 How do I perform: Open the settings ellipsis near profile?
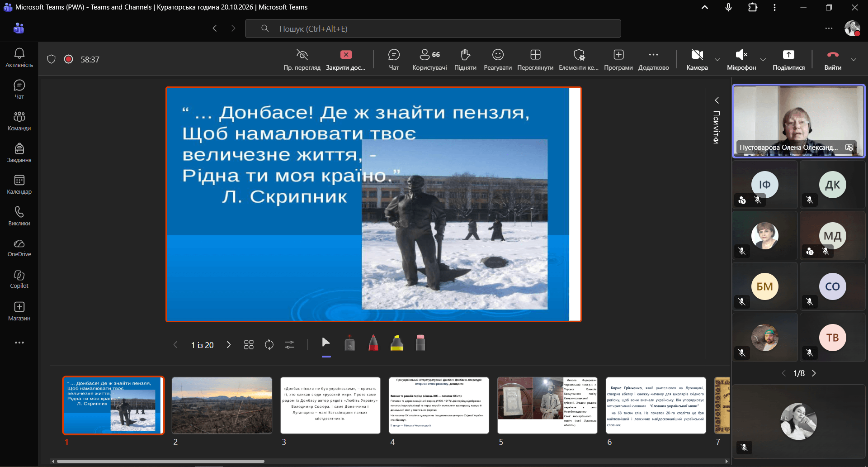[x=829, y=29]
